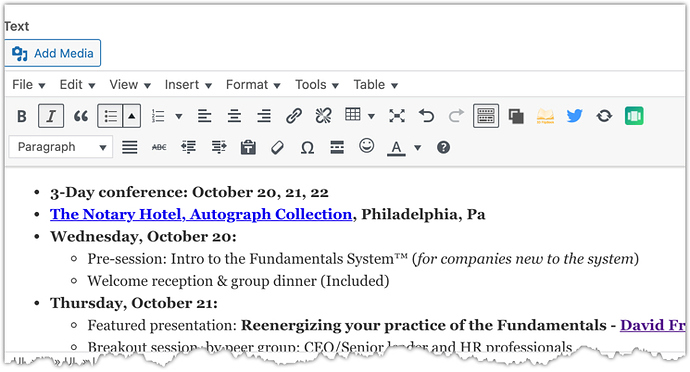Click the Twitter bird icon
The image size is (690, 372).
pyautogui.click(x=574, y=116)
